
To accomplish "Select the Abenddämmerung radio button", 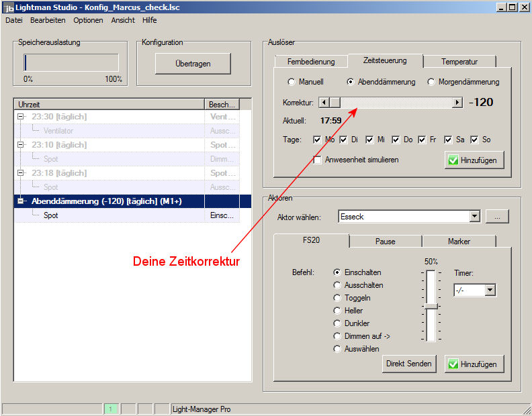I will (351, 82).
